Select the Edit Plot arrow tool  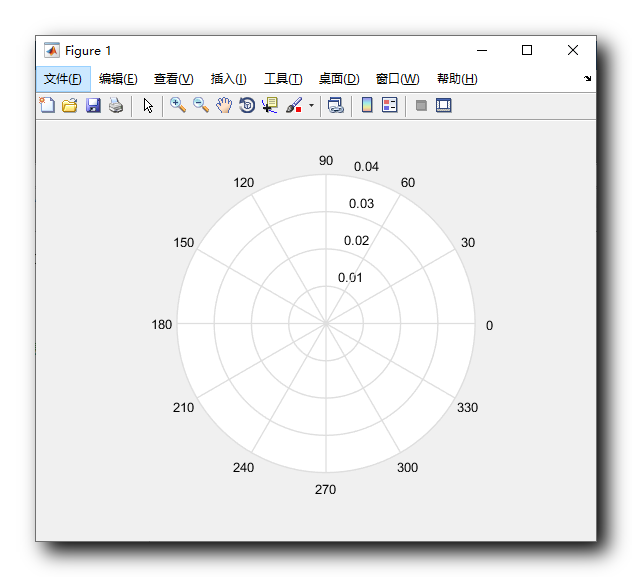tap(148, 106)
